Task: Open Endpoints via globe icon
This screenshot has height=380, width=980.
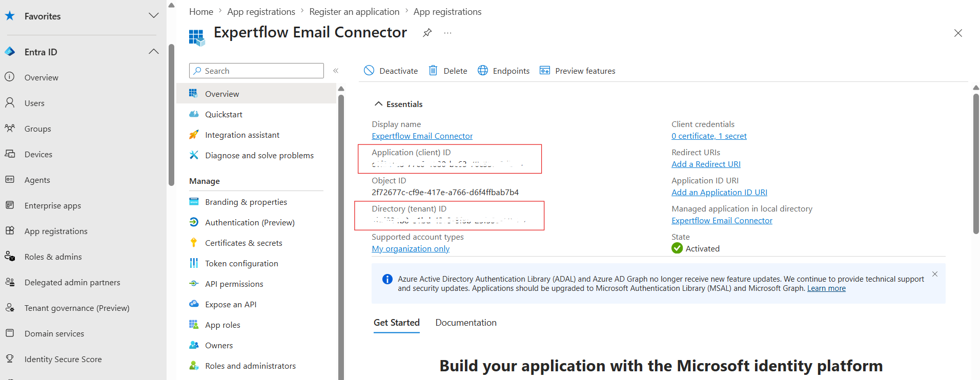Action: 483,70
